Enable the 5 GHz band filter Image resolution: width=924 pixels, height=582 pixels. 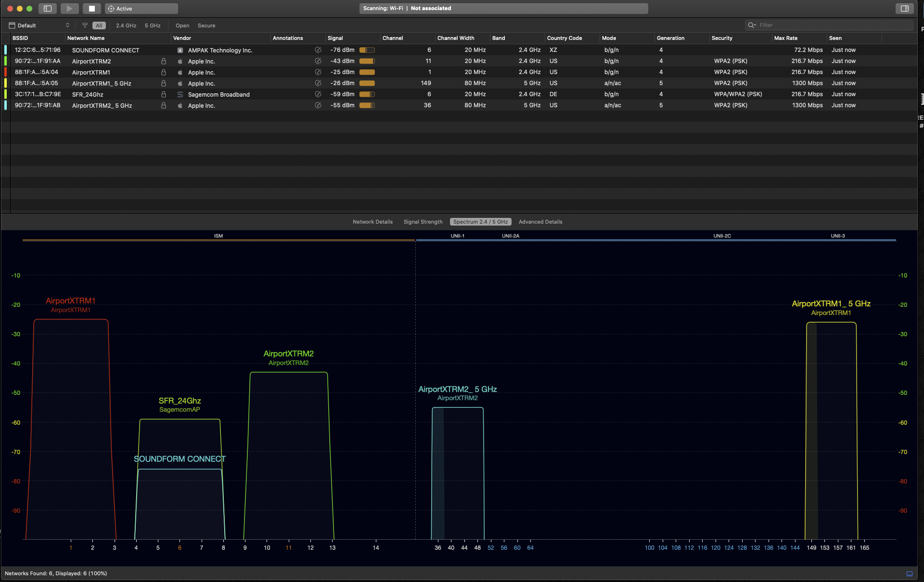pyautogui.click(x=153, y=25)
